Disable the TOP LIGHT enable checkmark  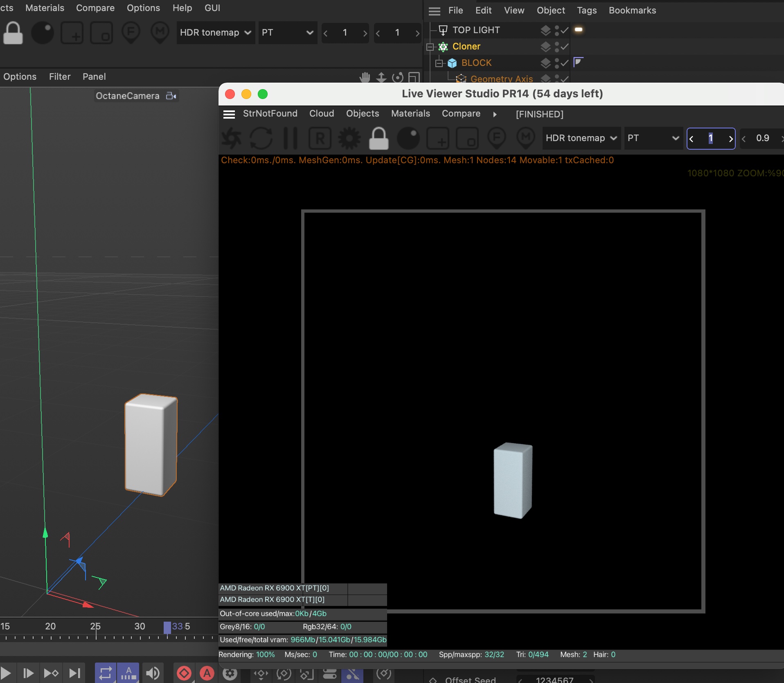pyautogui.click(x=565, y=30)
